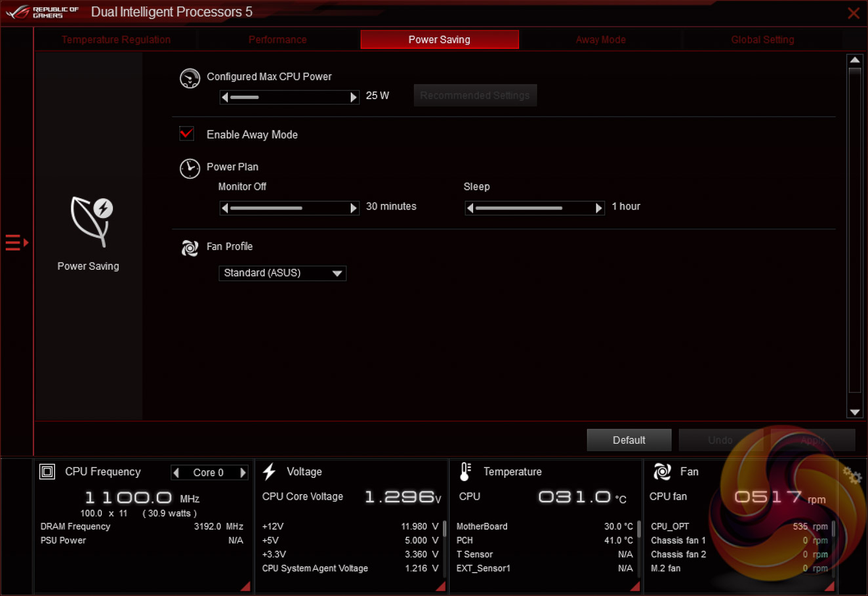Viewport: 868px width, 596px height.
Task: Click the Undo button
Action: click(x=720, y=440)
